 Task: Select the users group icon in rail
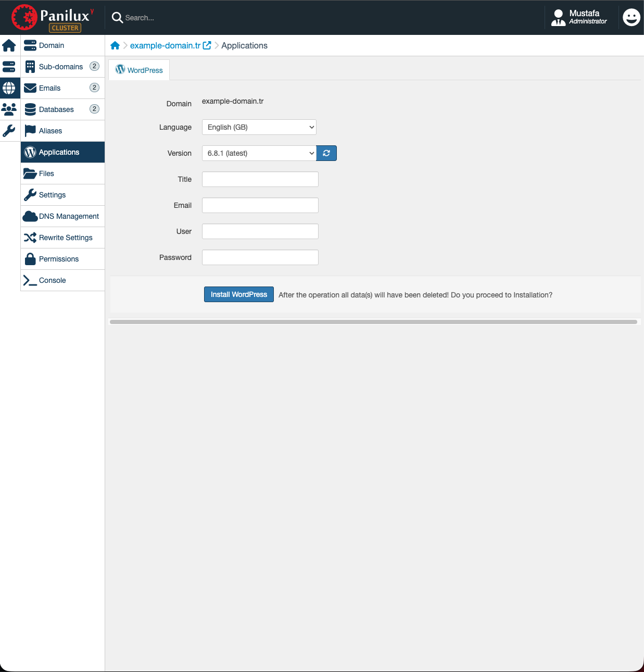coord(9,109)
